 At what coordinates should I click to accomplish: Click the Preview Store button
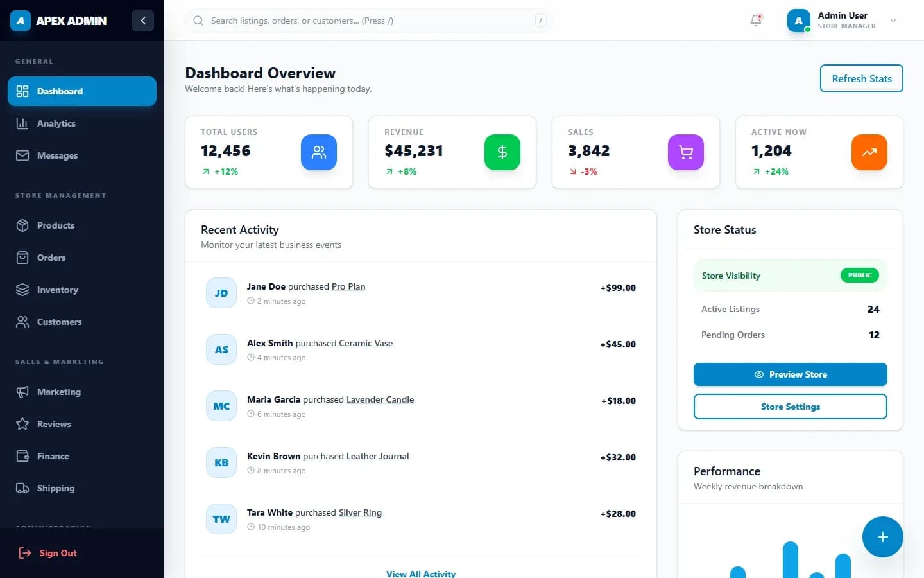pyautogui.click(x=791, y=374)
